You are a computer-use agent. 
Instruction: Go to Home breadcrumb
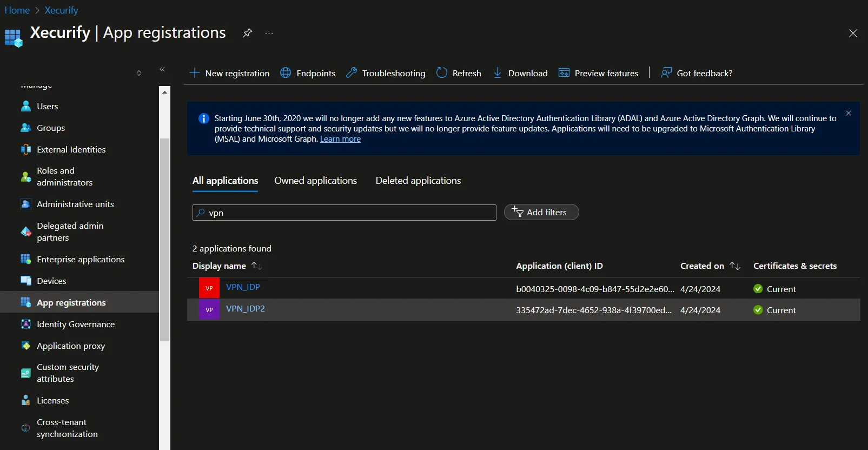tap(17, 10)
